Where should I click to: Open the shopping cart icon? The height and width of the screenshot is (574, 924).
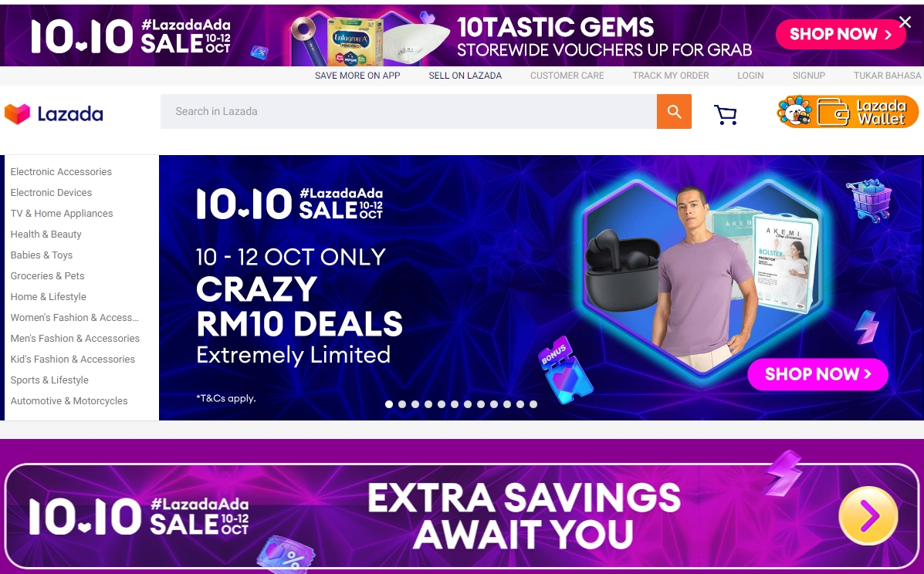(x=726, y=114)
